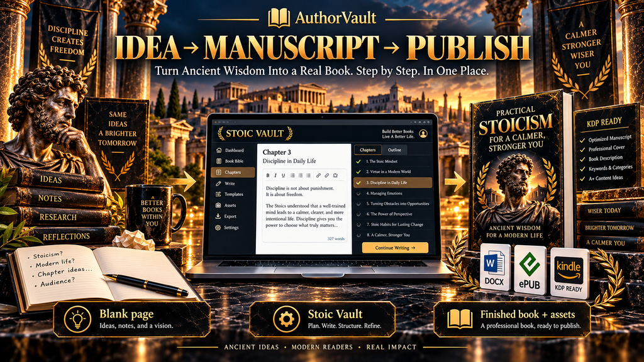
Task: Click the '327 words' count
Action: tap(336, 239)
